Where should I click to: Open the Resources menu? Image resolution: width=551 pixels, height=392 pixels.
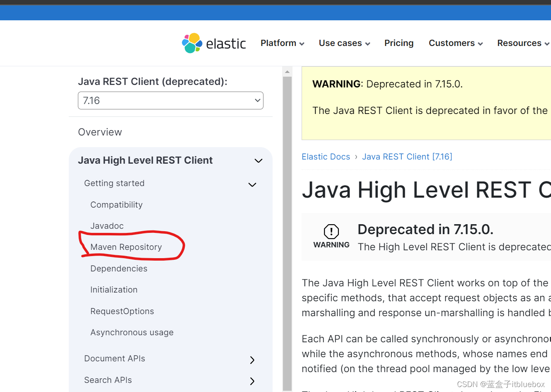click(523, 43)
